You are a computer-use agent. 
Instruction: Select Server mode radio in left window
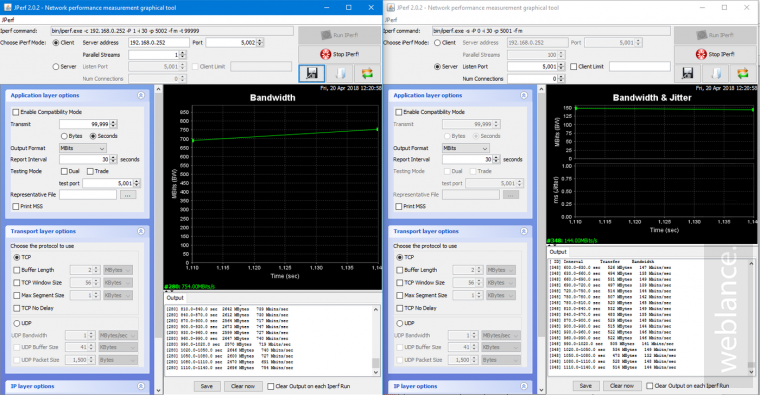56,66
